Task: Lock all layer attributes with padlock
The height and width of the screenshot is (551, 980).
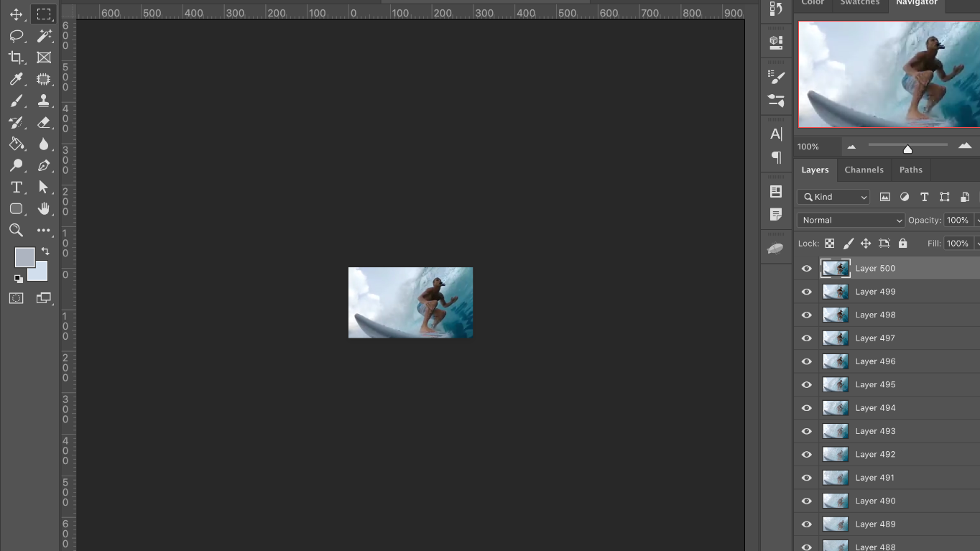Action: (903, 244)
